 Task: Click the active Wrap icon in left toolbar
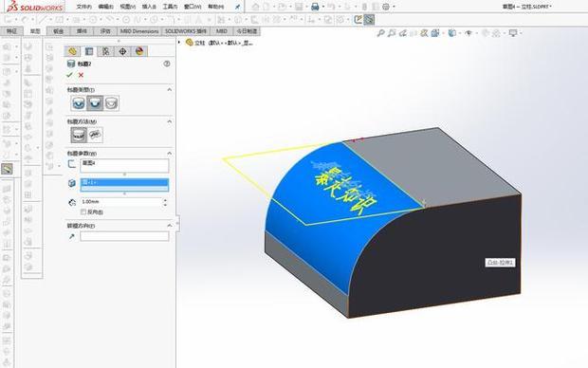click(x=7, y=169)
